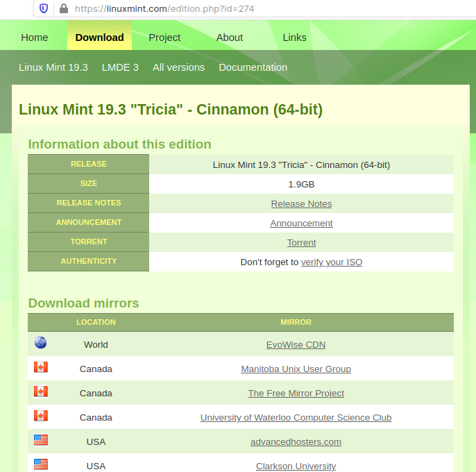Click the flag beside The Free Mirror Project
Image resolution: width=476 pixels, height=472 pixels.
tap(41, 391)
